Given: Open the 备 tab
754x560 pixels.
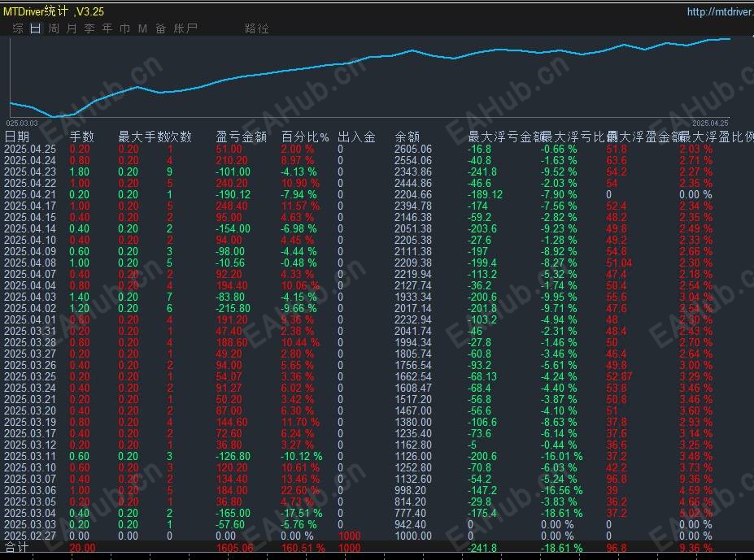Looking at the screenshot, I should click(160, 28).
